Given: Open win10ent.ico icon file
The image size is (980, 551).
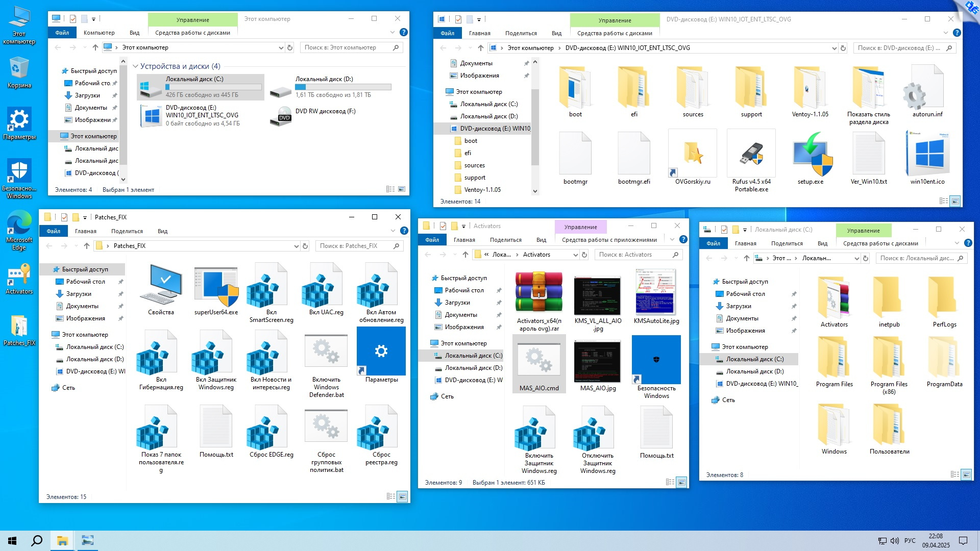Looking at the screenshot, I should tap(927, 154).
